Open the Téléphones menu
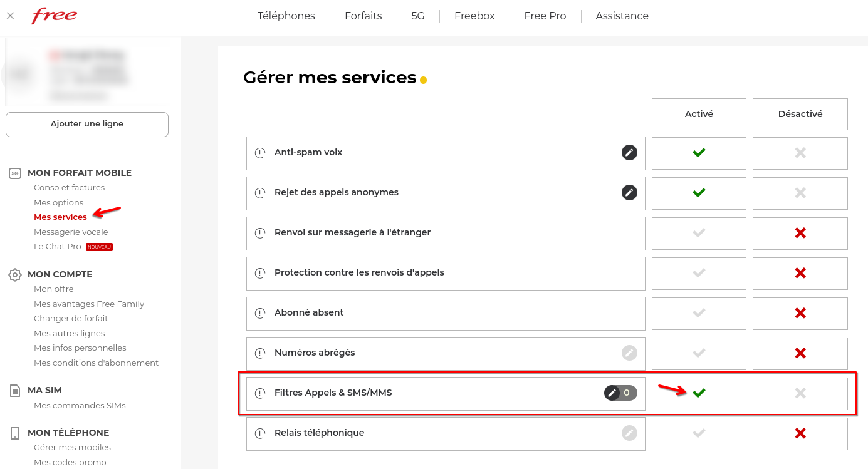Image resolution: width=868 pixels, height=469 pixels. pos(286,16)
